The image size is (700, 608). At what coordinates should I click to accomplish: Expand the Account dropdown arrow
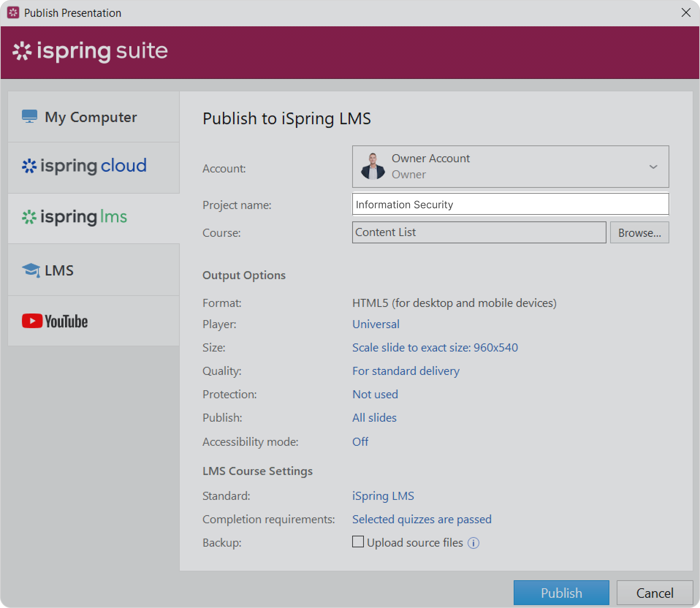click(x=653, y=167)
